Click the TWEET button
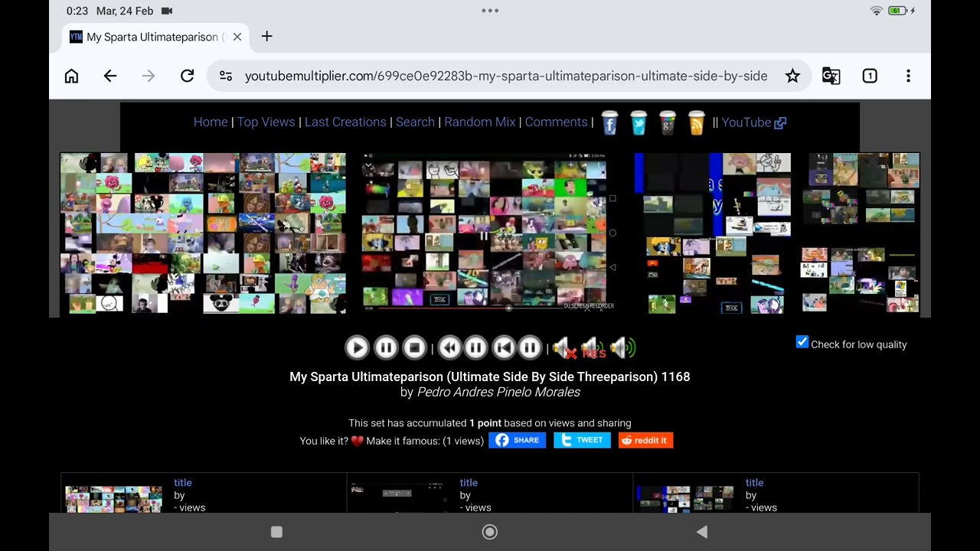 [x=582, y=440]
